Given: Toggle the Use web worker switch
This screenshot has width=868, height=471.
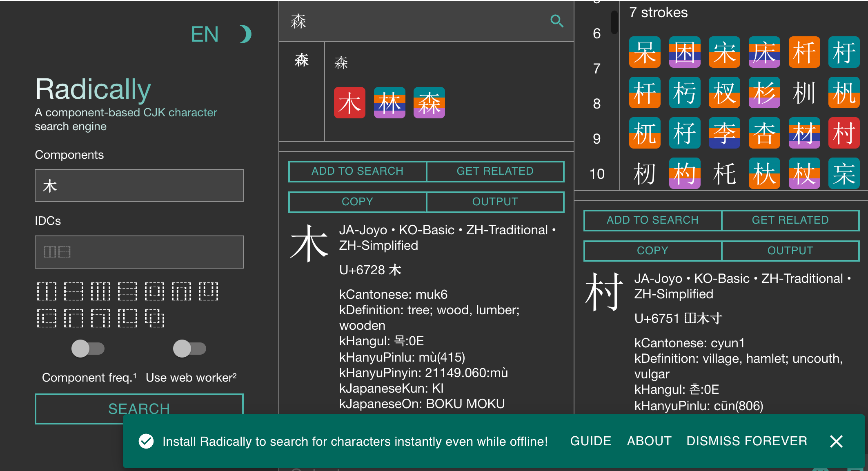Looking at the screenshot, I should [x=189, y=349].
